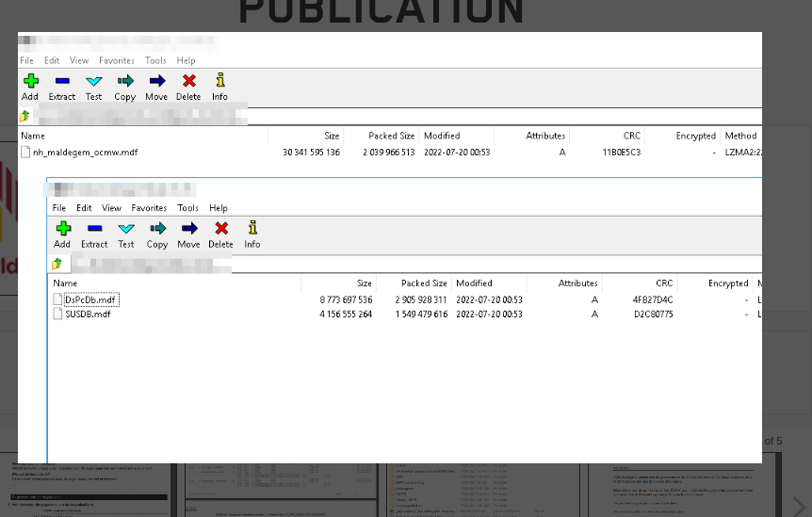This screenshot has width=812, height=517.
Task: Click Delete icon in upper 7-Zip window
Action: [x=189, y=81]
